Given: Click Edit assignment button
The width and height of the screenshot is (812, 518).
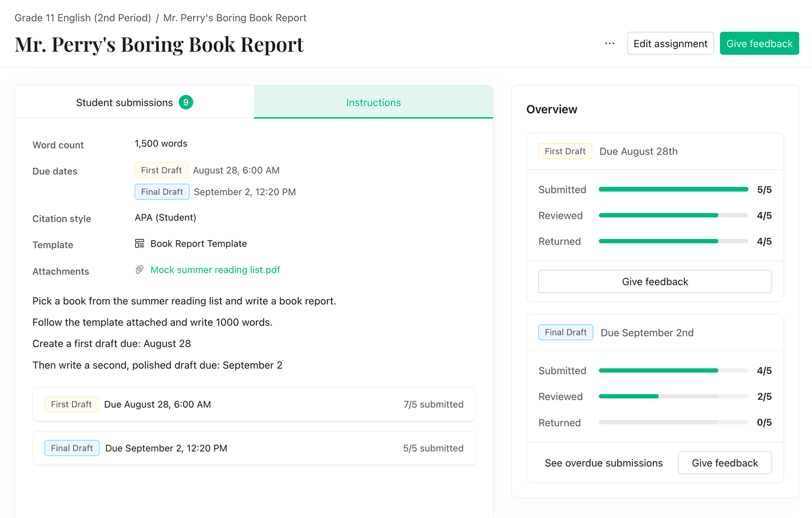Looking at the screenshot, I should (x=670, y=44).
